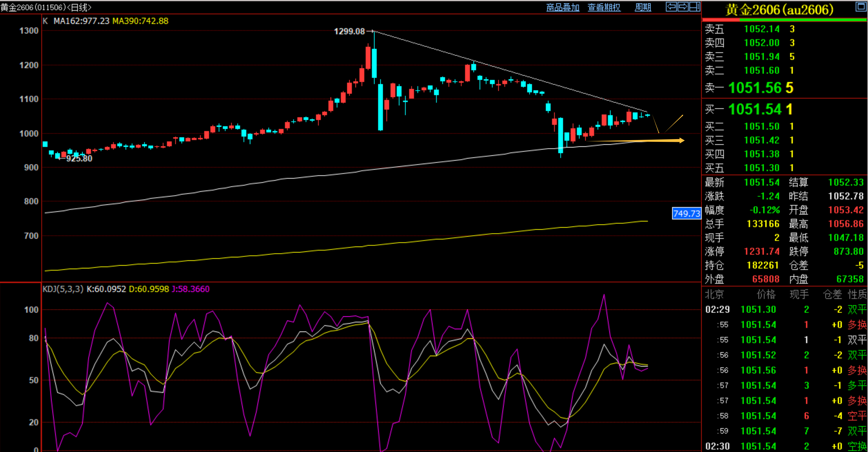
Task: Click the MA390 yellow average label
Action: pyautogui.click(x=140, y=21)
